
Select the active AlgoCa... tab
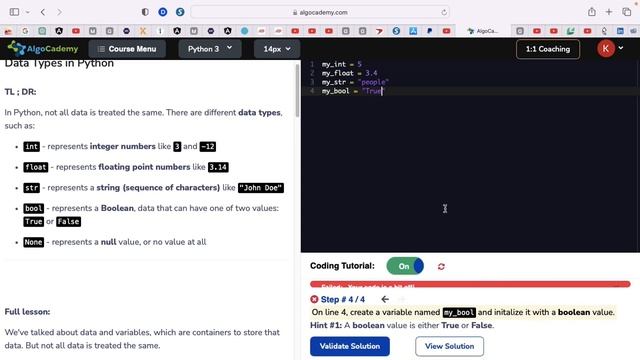click(x=483, y=31)
